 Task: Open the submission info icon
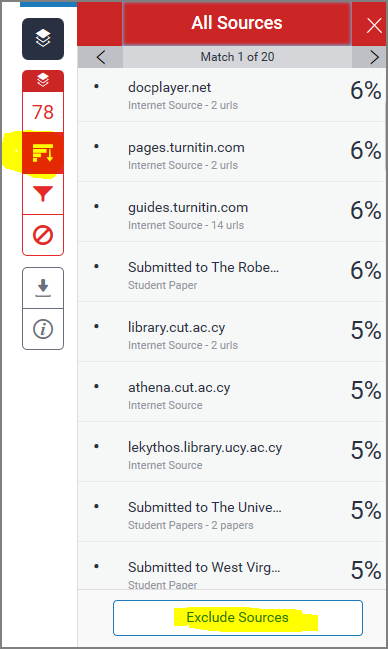[x=43, y=329]
